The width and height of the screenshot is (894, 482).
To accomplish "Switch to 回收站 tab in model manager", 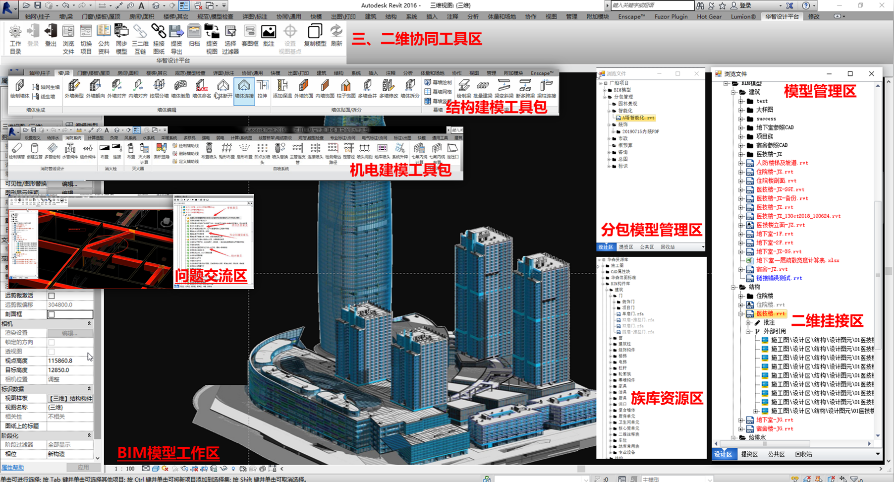I will [803, 455].
